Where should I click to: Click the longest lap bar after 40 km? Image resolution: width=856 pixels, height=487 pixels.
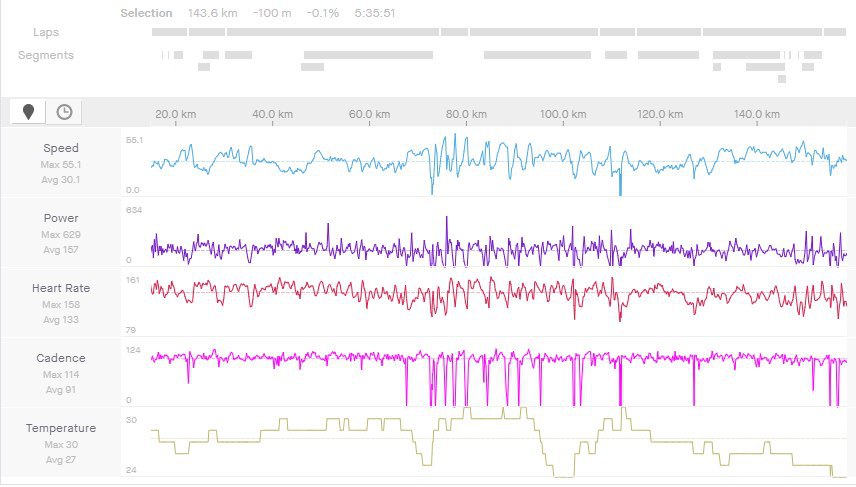click(x=333, y=32)
